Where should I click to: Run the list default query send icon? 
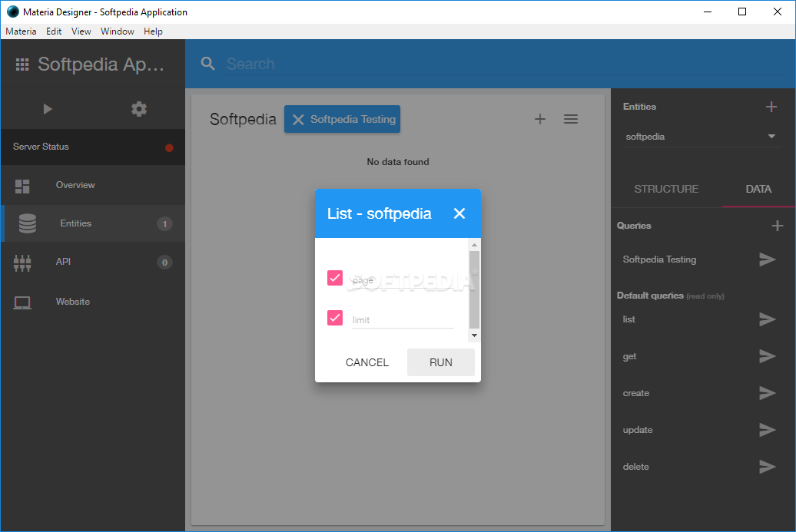tap(767, 319)
